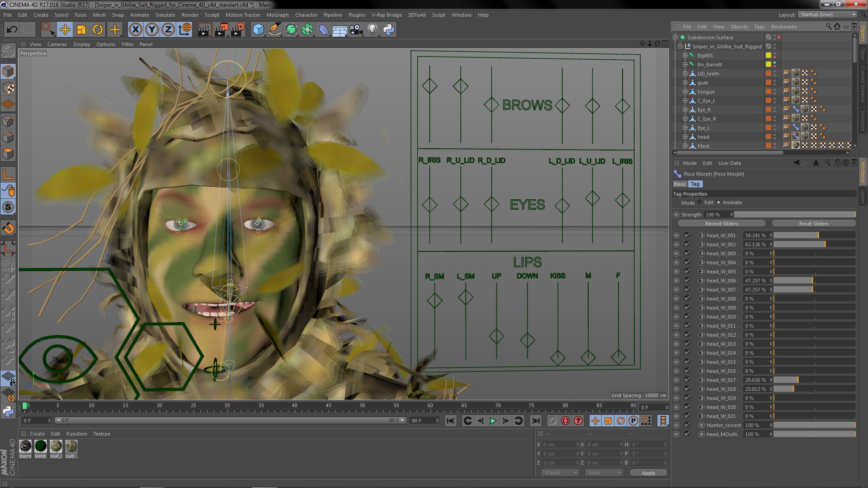868x488 pixels.
Task: Select the Move tool
Action: (65, 30)
